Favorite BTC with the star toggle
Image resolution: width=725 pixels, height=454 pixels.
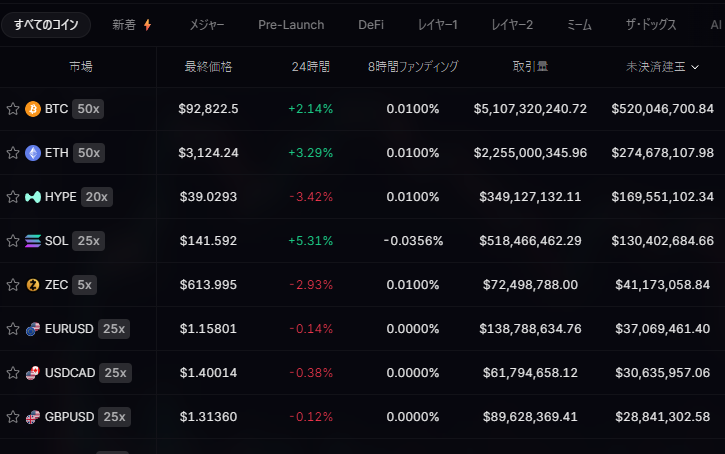13,109
